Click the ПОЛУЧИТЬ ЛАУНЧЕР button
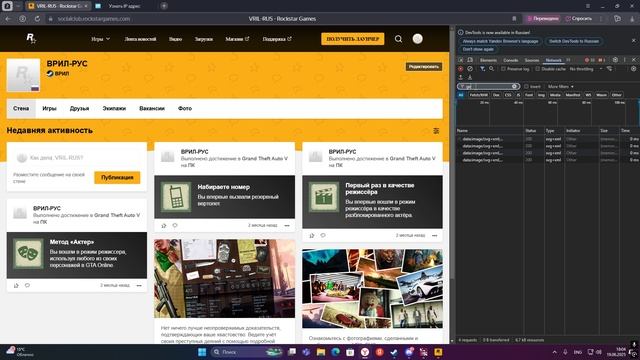This screenshot has height=360, width=640. pos(353,39)
